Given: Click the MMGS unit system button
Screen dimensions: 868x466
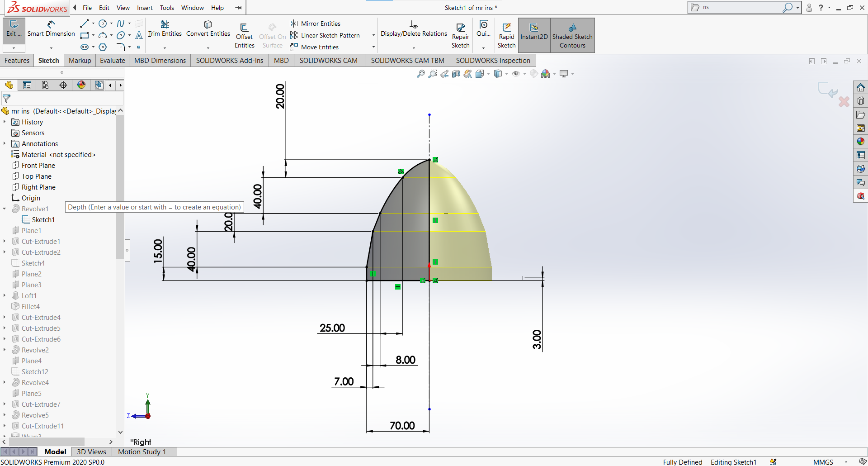Looking at the screenshot, I should (823, 462).
